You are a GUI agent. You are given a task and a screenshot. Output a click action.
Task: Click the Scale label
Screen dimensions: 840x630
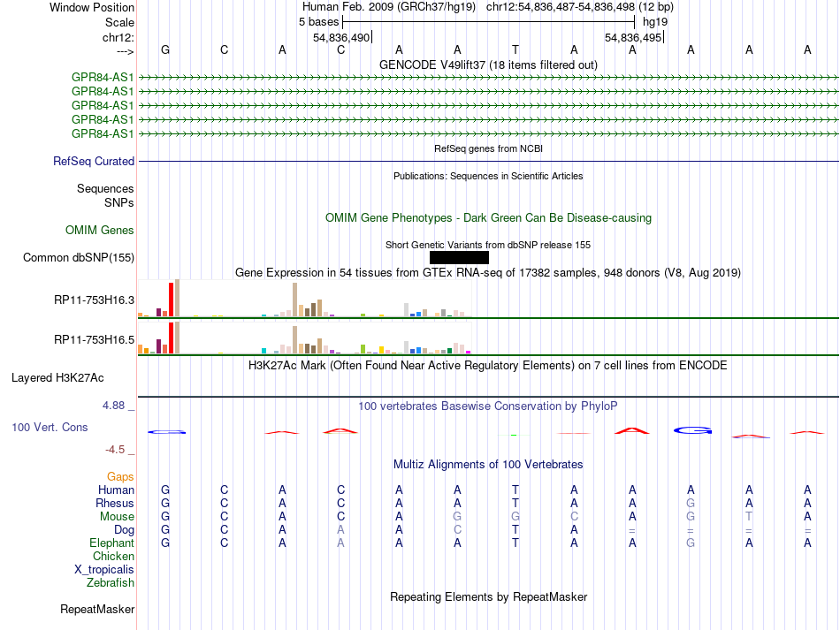(x=120, y=22)
